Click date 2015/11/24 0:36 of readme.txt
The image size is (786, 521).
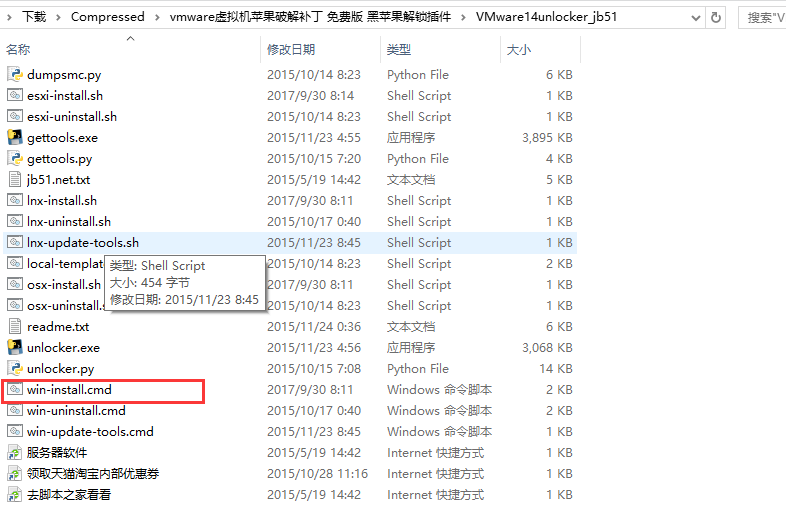[x=314, y=327]
